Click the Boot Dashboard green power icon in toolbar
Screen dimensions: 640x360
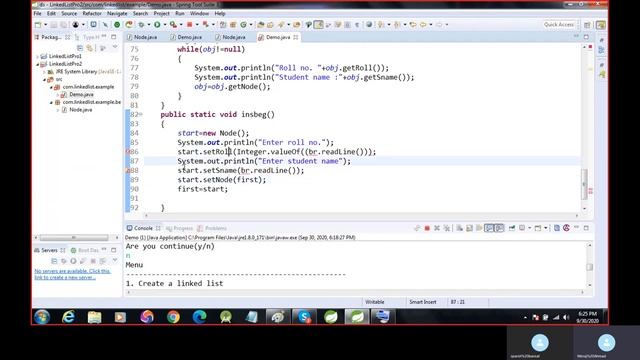(117, 25)
